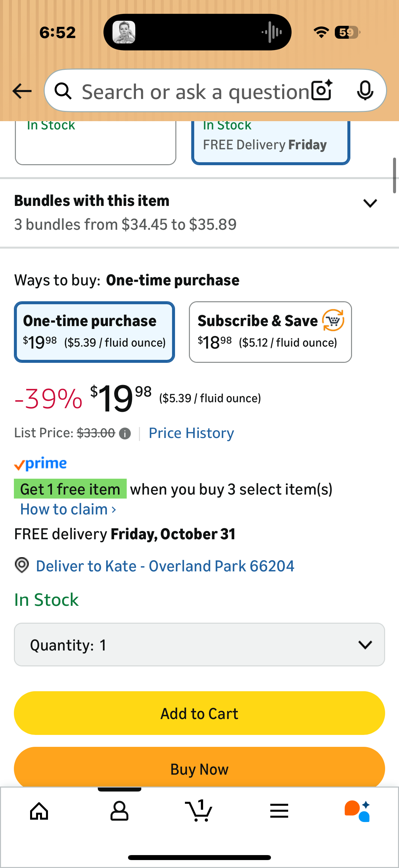Expand Bundles with this item section
Screen dimensions: 399x868
(370, 203)
